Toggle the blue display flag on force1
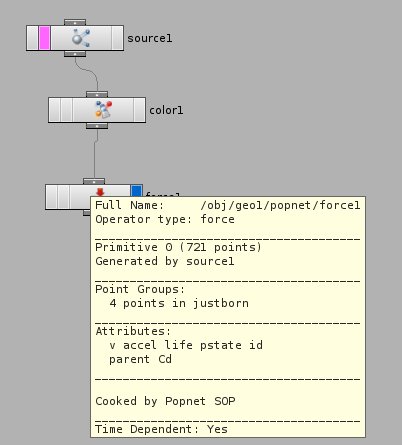The width and height of the screenshot is (402, 445). pyautogui.click(x=136, y=191)
